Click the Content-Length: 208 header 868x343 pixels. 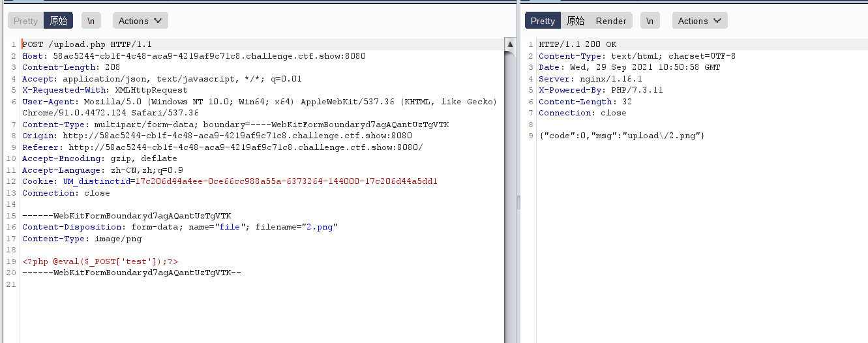click(71, 67)
